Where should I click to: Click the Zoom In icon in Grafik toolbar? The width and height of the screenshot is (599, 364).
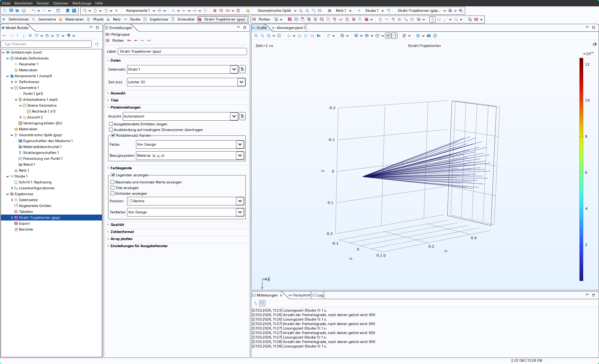point(256,36)
